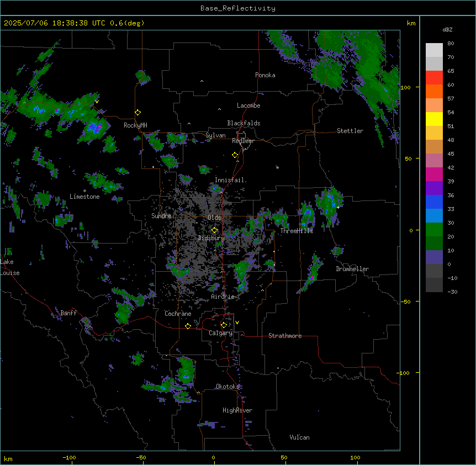Click the Didsbury city label

point(211,238)
